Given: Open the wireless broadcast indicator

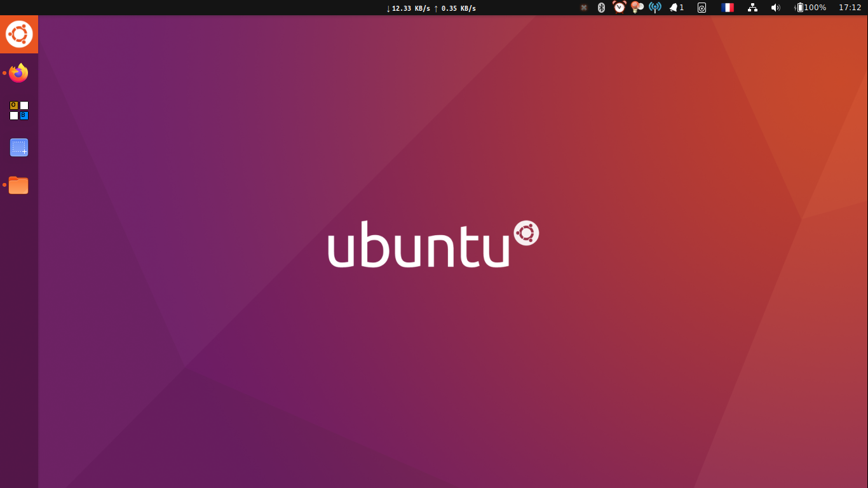Looking at the screenshot, I should coord(655,8).
